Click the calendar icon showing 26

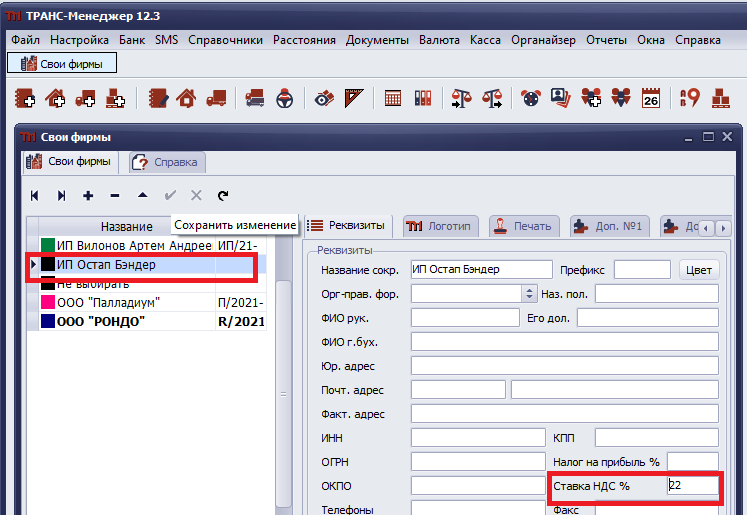point(651,98)
